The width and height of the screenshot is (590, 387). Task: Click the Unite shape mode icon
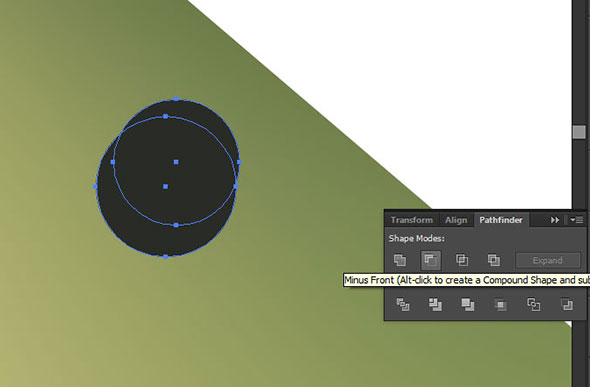pos(400,260)
